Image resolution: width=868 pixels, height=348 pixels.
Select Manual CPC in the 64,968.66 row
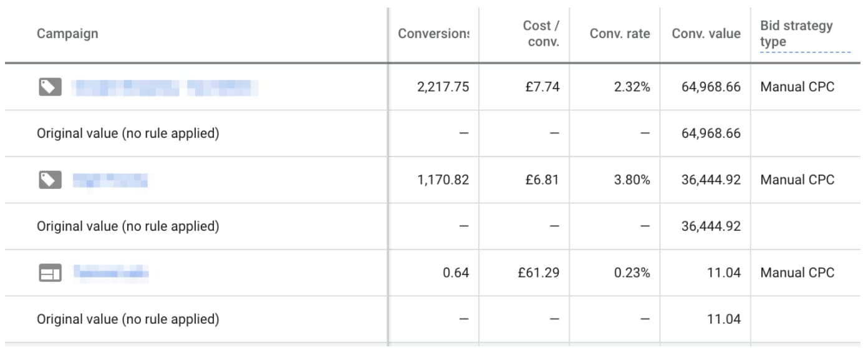pyautogui.click(x=797, y=87)
